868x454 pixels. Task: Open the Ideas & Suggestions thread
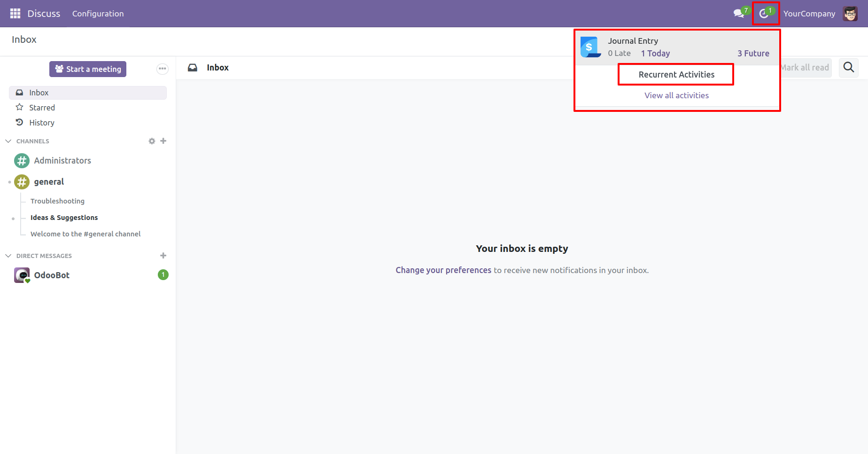point(64,218)
